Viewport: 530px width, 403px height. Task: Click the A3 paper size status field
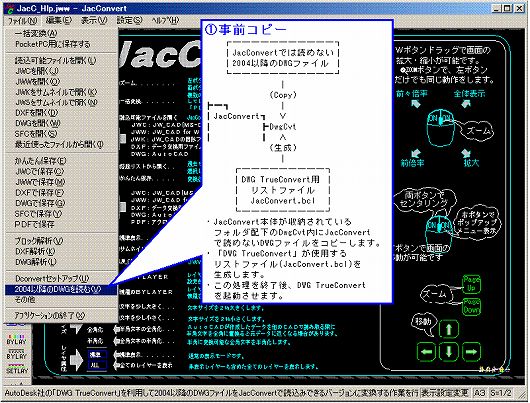[x=480, y=393]
